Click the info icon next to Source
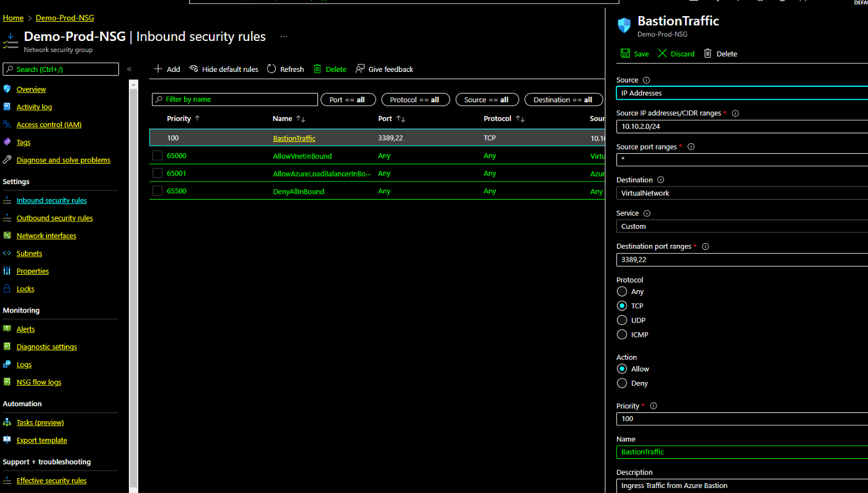The width and height of the screenshot is (868, 493). click(x=646, y=80)
